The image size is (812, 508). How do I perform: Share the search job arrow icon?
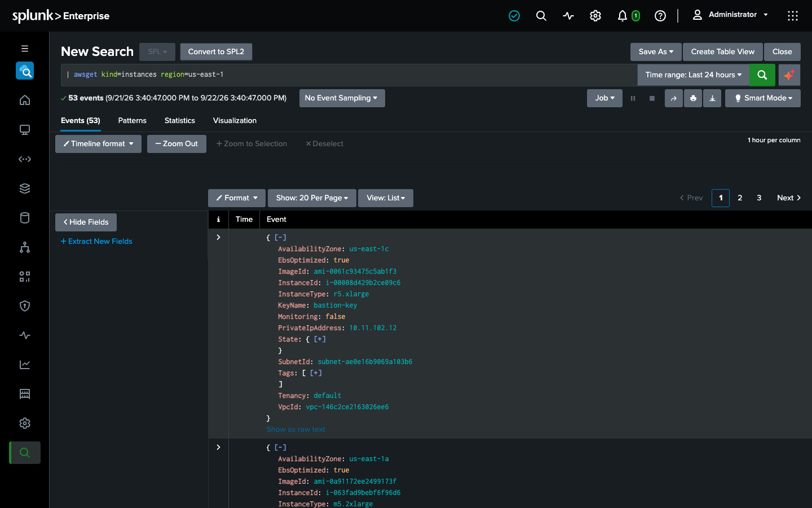pyautogui.click(x=674, y=98)
